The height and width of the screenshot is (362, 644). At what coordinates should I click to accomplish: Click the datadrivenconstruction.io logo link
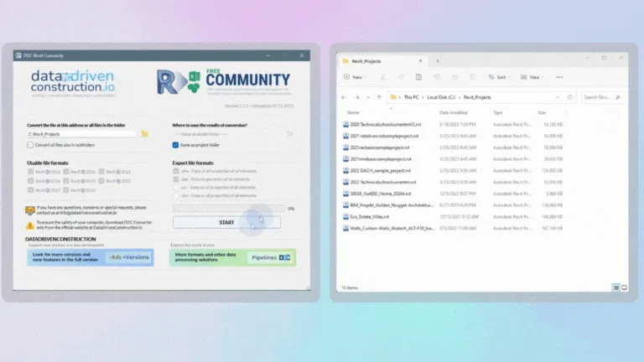(73, 83)
